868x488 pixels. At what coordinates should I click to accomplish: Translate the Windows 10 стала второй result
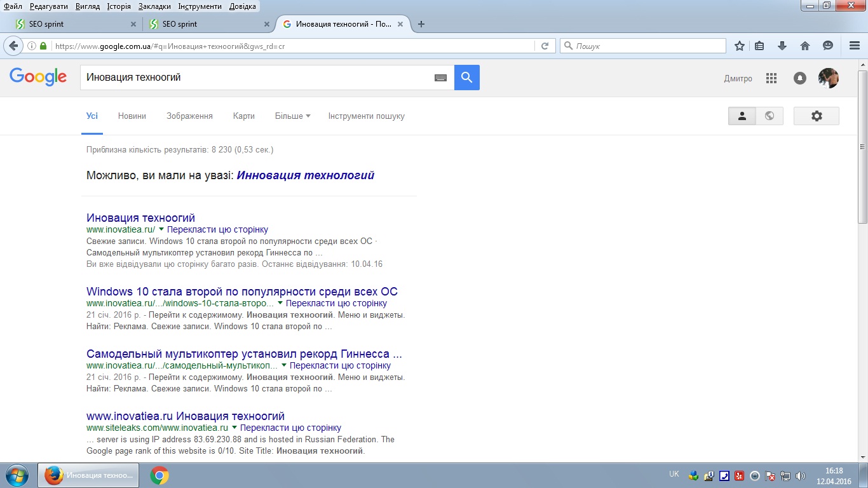click(x=336, y=303)
